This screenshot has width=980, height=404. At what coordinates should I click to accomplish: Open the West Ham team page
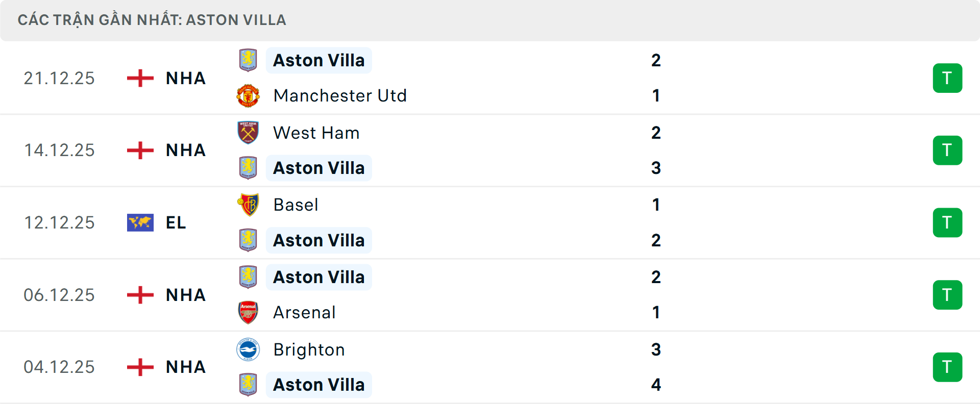pos(316,132)
